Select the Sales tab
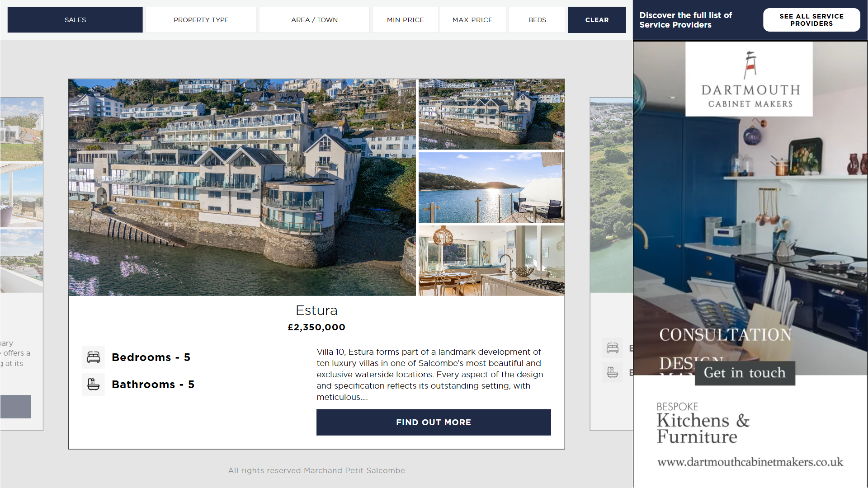The height and width of the screenshot is (488, 868). [75, 20]
